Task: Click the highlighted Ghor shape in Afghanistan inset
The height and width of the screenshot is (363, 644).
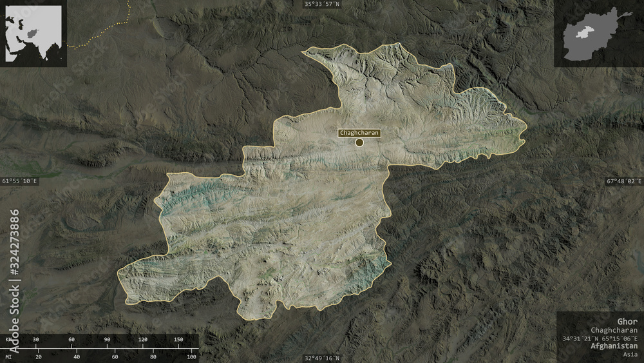Action: pyautogui.click(x=584, y=32)
